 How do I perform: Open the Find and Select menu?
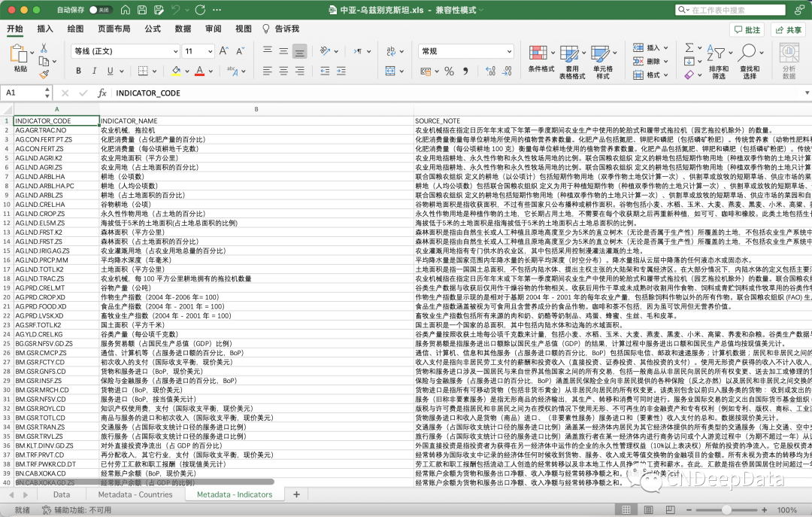point(750,61)
